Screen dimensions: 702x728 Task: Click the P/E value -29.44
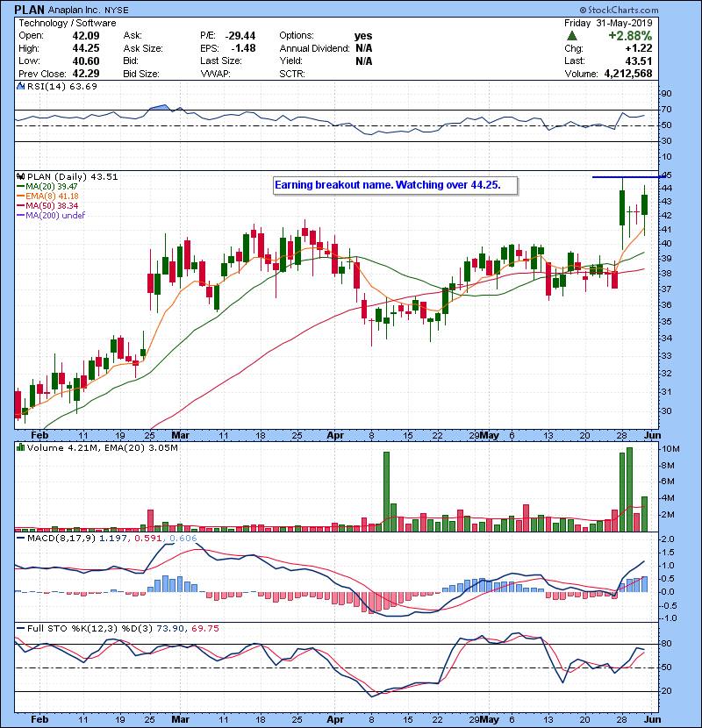pos(240,36)
